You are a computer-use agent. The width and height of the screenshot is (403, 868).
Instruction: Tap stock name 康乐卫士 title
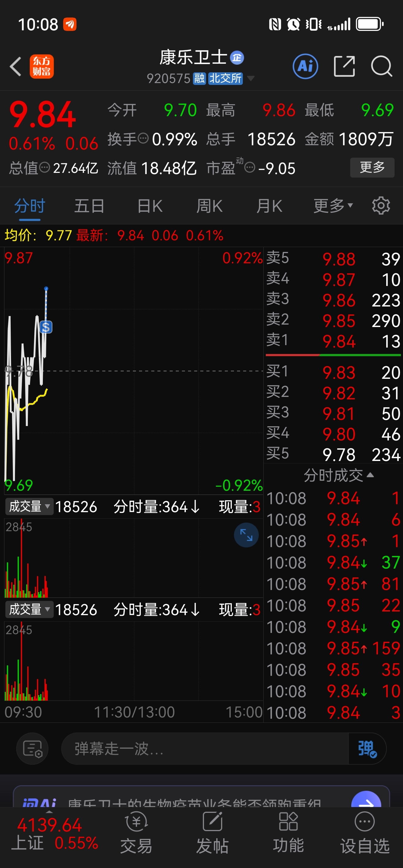(193, 57)
